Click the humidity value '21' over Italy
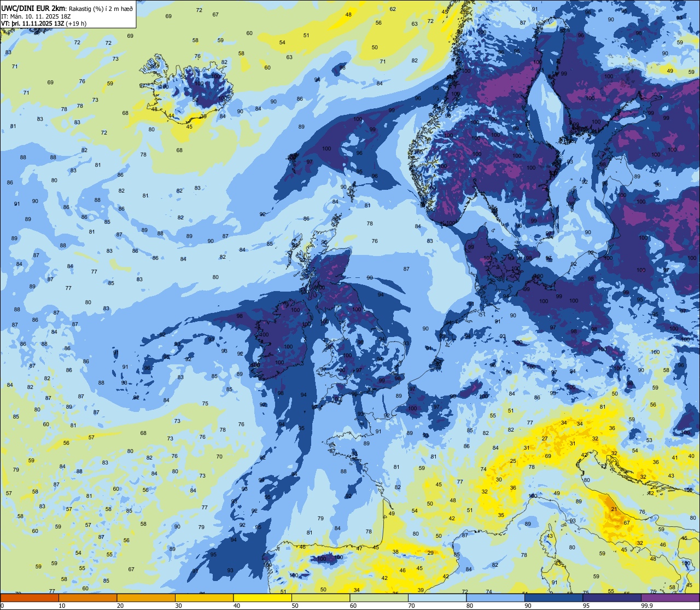The height and width of the screenshot is (610, 700). coord(614,509)
